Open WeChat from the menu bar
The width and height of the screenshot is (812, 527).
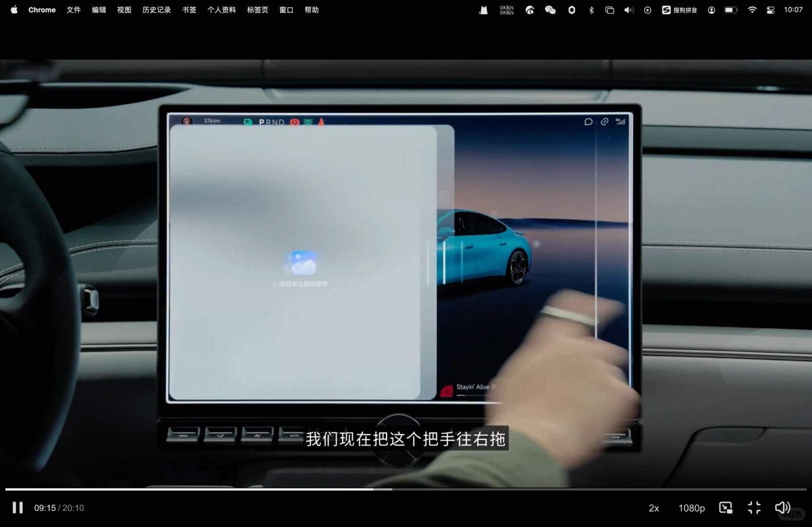pos(550,10)
